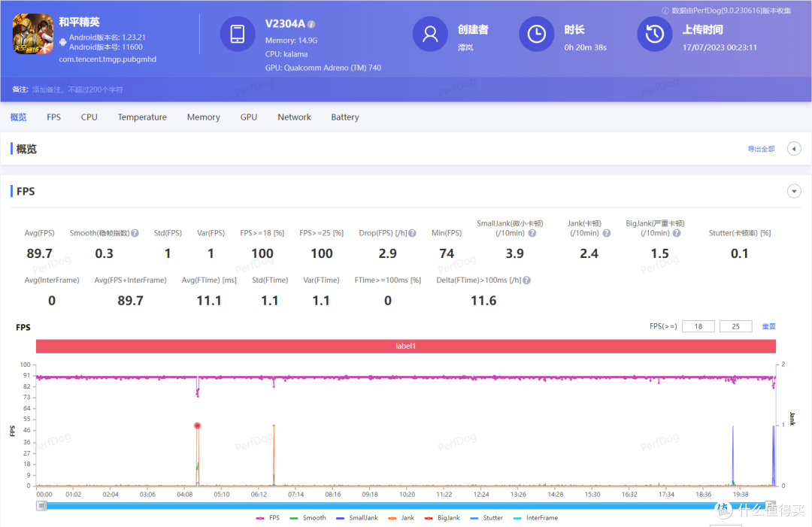Click the export all link
812x527 pixels.
click(x=761, y=149)
